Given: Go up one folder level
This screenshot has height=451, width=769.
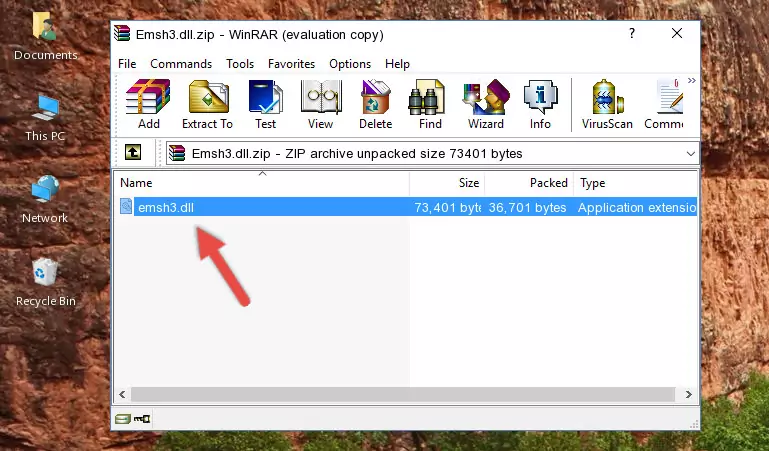Looking at the screenshot, I should 133,152.
